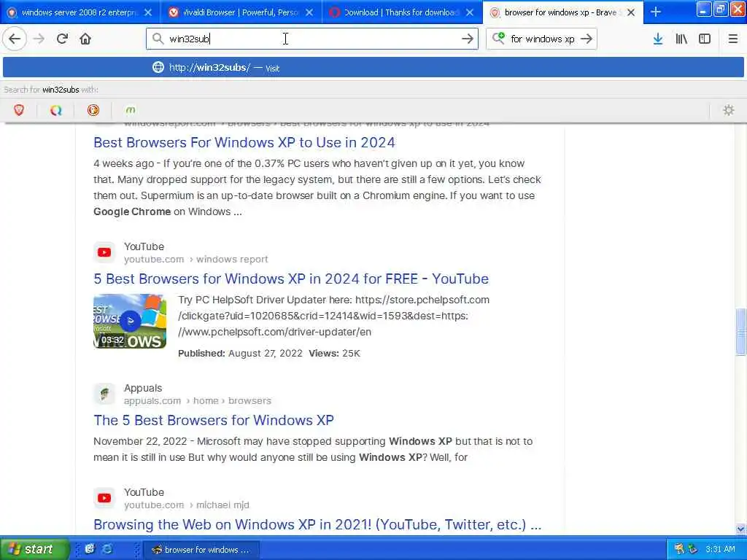Visit the http://win32subs/ suggestion
This screenshot has width=747, height=560.
click(373, 68)
